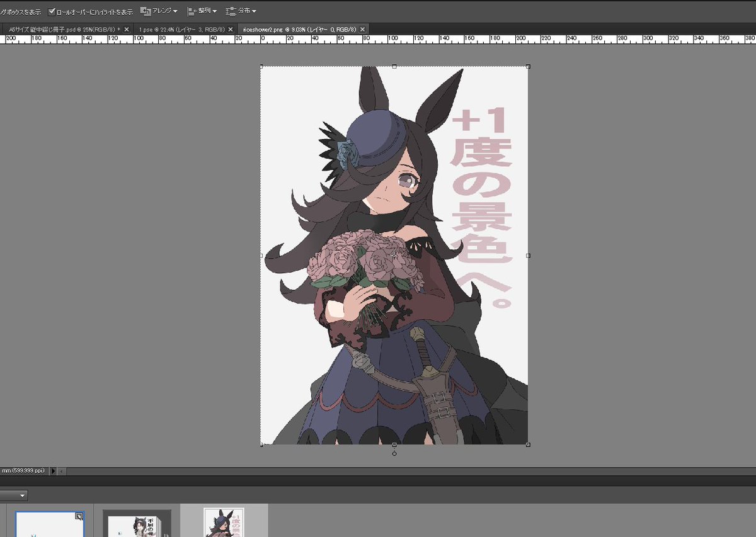This screenshot has height=537, width=756.
Task: Click the top-right bounding box handle
Action: pos(528,66)
